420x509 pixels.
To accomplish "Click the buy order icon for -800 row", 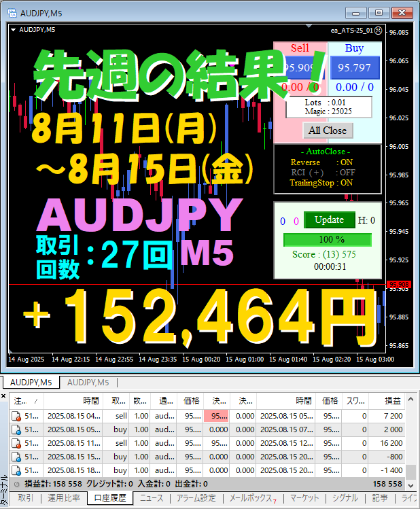I will (16, 457).
